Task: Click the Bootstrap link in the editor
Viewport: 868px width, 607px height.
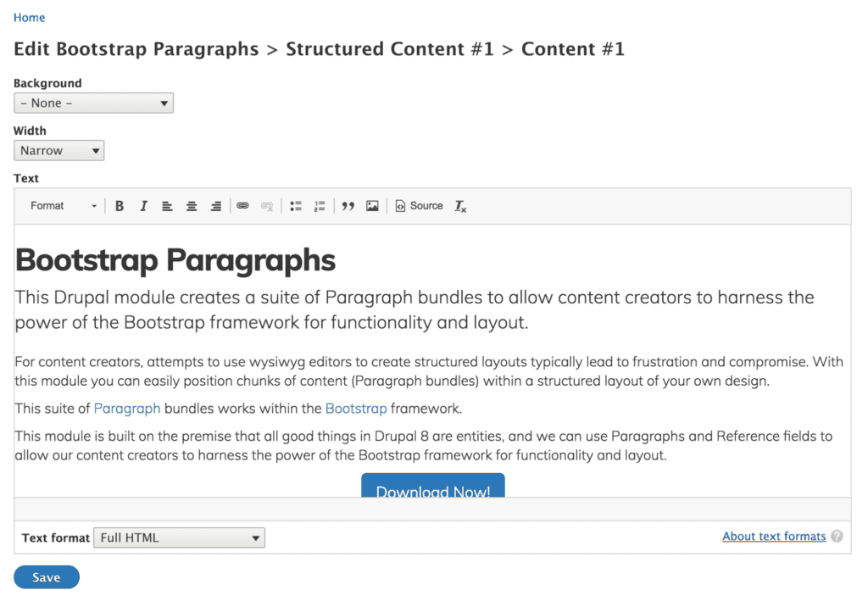Action: [x=356, y=409]
